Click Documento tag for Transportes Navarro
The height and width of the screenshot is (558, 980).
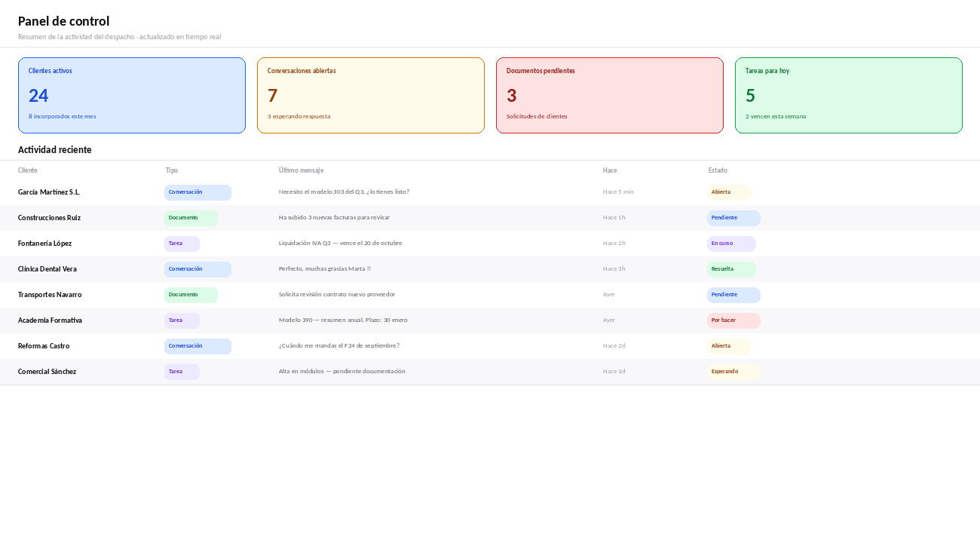point(191,295)
